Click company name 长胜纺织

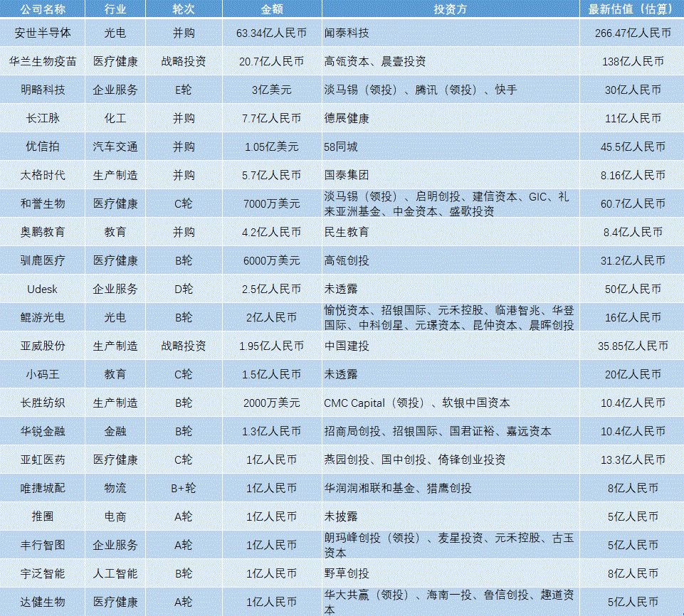[42, 403]
